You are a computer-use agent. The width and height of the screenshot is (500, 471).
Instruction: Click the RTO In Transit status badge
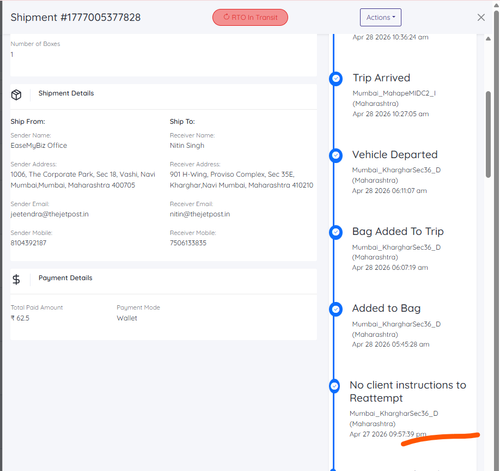point(250,17)
